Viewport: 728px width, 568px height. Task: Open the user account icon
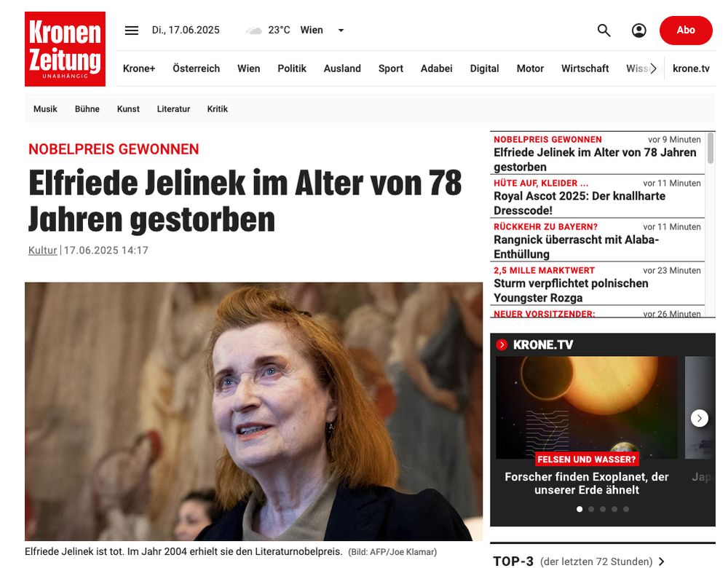click(639, 30)
